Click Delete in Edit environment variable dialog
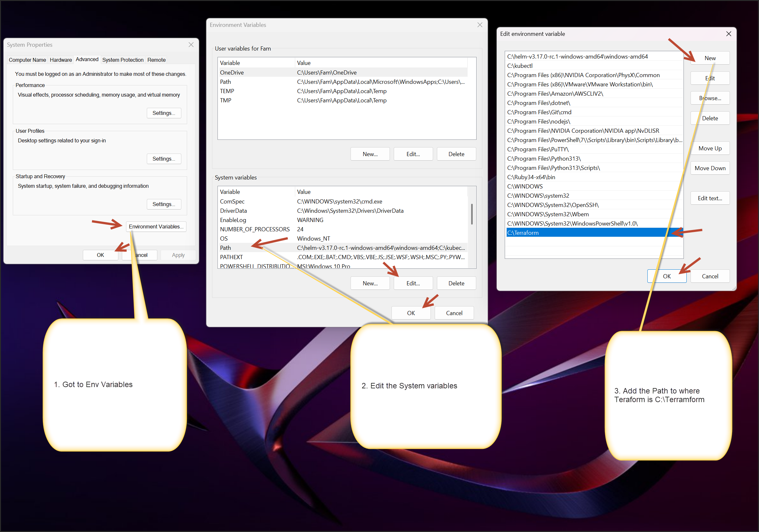759x532 pixels. coord(710,118)
